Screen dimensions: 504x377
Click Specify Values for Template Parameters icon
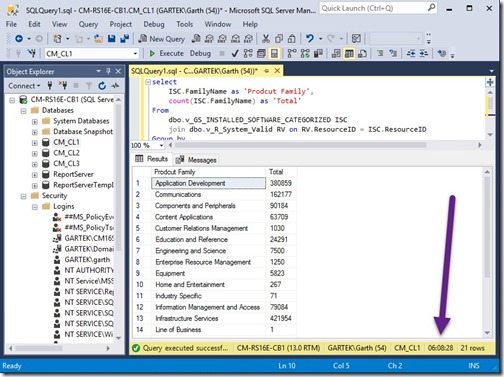point(442,53)
